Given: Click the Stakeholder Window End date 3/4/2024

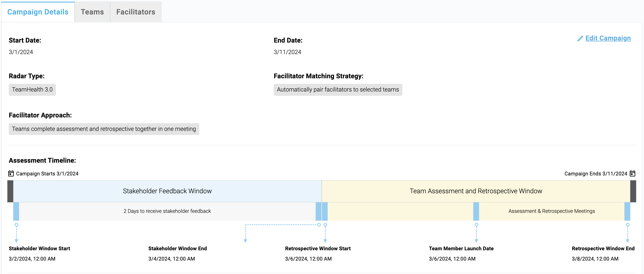Looking at the screenshot, I should pos(172,259).
